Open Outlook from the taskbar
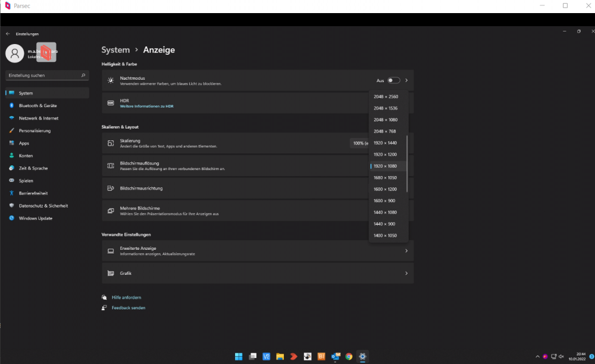Screen dimensions: 595x364 [335, 356]
